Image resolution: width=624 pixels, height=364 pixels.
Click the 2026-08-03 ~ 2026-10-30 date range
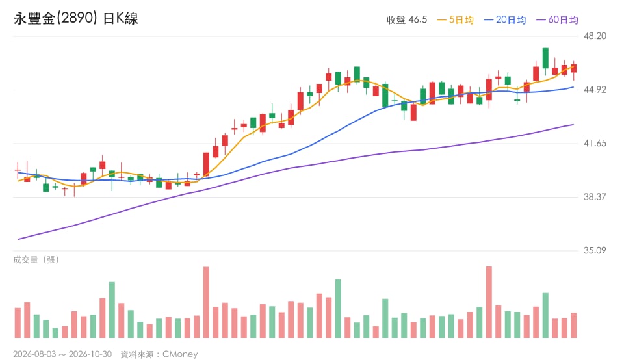click(62, 354)
